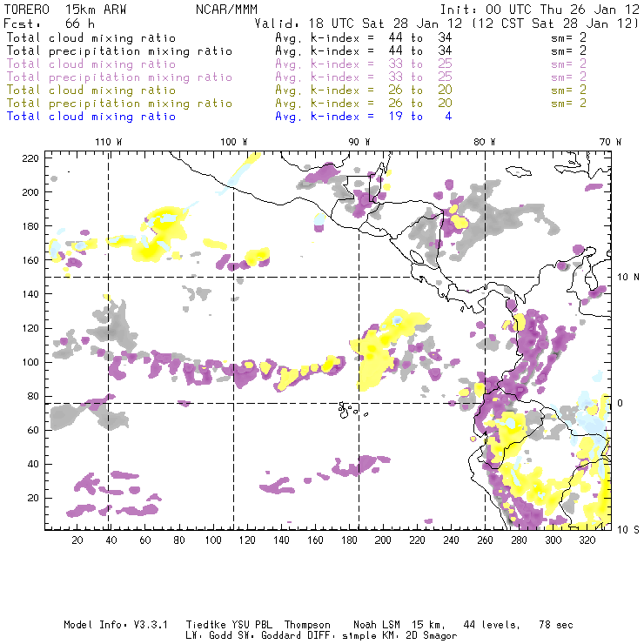Select olive "Total cloud mixing ratio" legend label
This screenshot has height=644, width=644.
coord(91,90)
